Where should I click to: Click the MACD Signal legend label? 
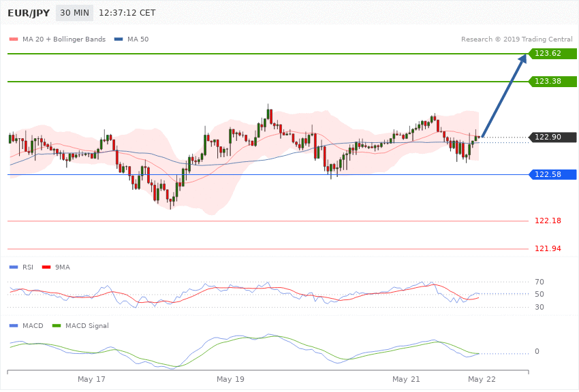coord(87,325)
